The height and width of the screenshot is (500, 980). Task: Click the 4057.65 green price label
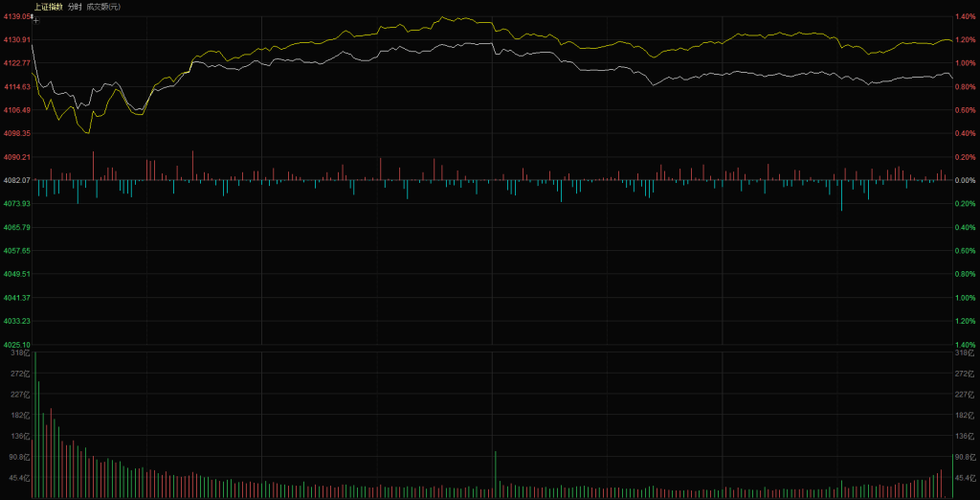(16, 250)
